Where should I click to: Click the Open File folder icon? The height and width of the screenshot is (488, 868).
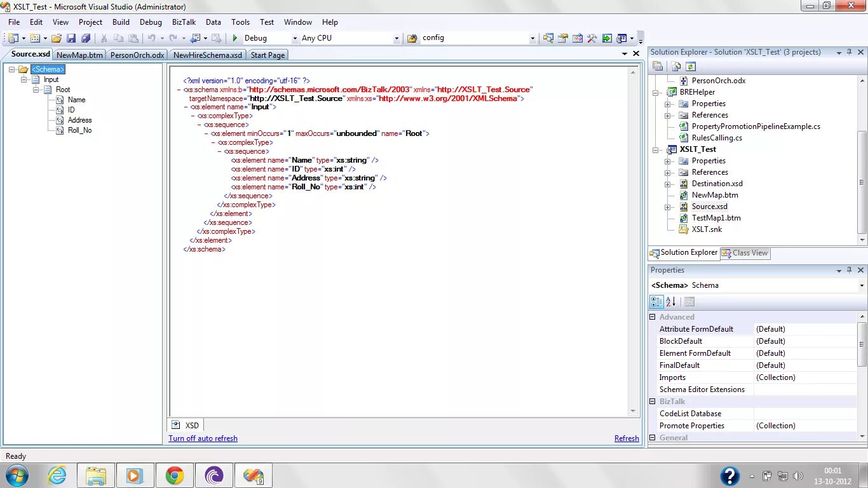click(x=57, y=38)
